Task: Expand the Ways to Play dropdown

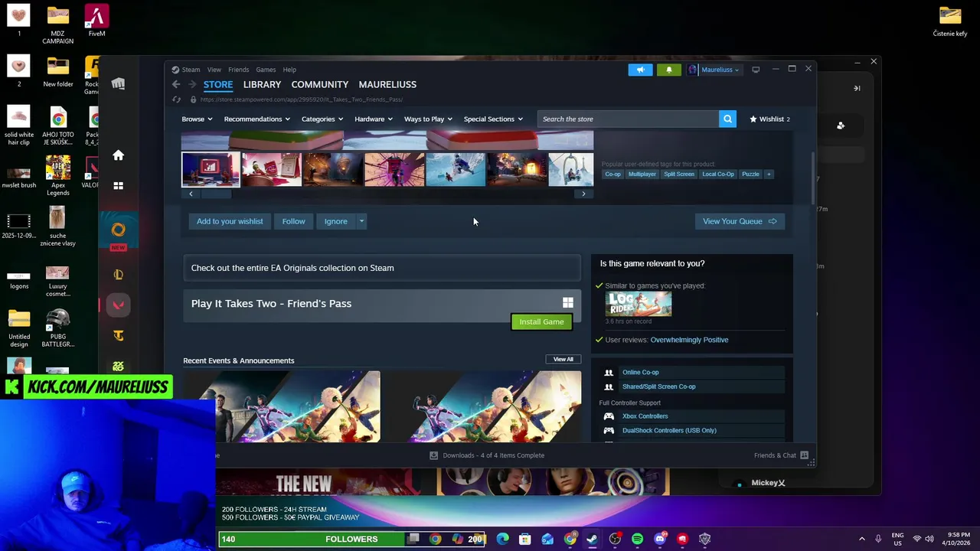Action: 428,119
